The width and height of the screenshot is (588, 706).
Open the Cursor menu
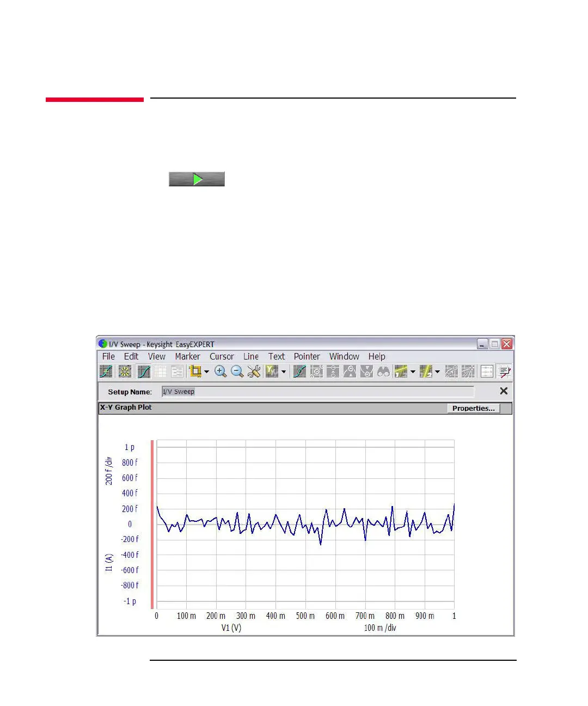click(x=222, y=356)
